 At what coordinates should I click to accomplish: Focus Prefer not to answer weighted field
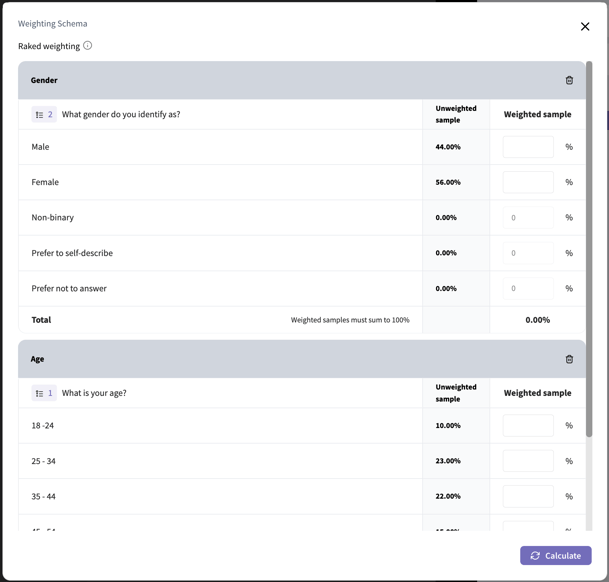click(x=528, y=288)
